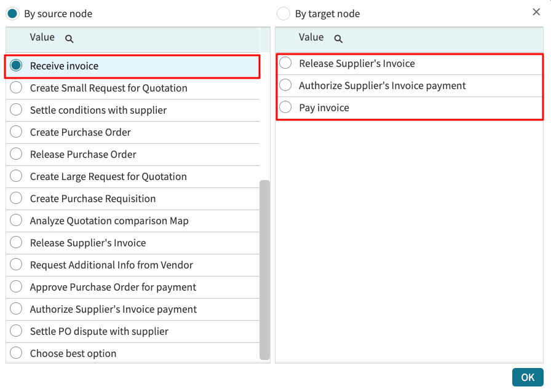
Task: Choose Create Small Request for Quotation
Action: [x=17, y=88]
